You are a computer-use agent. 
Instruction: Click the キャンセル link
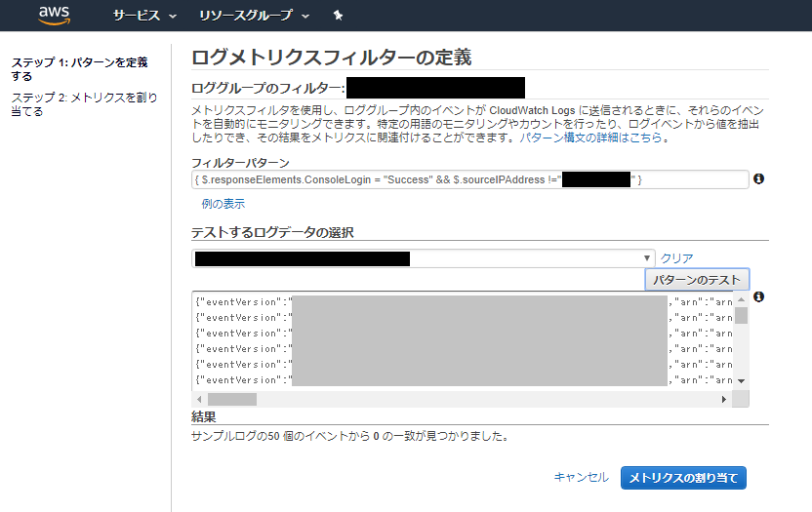tap(581, 477)
